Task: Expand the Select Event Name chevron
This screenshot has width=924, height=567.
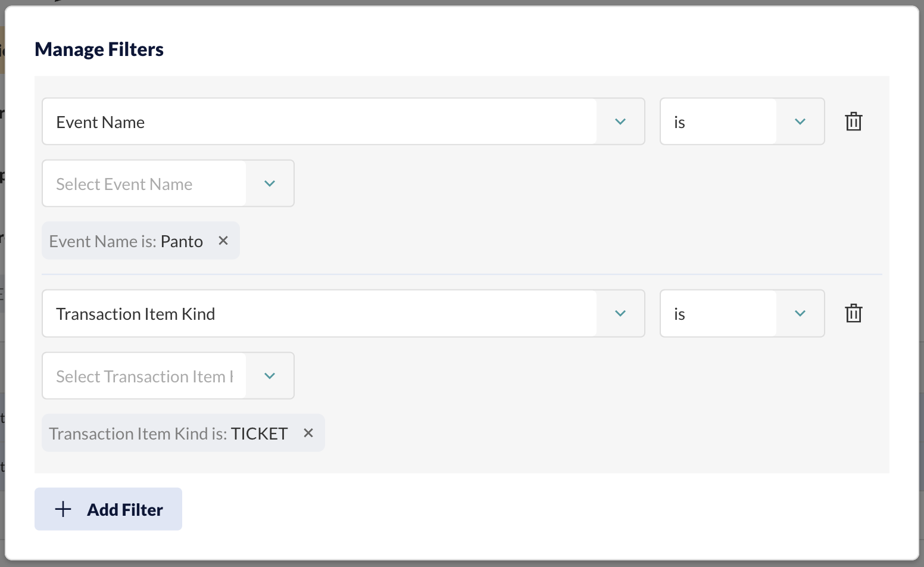Action: pos(270,183)
